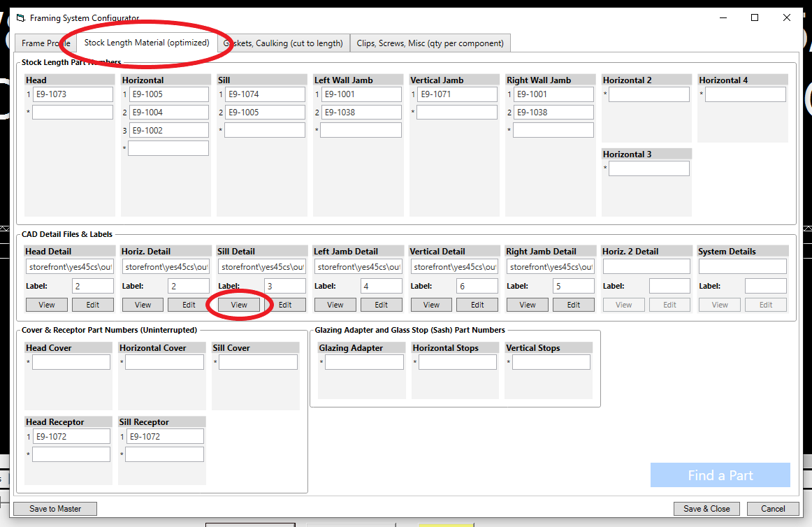Screen dimensions: 812x527
Task: Click the empty Horizontal Stops part field
Action: 458,362
